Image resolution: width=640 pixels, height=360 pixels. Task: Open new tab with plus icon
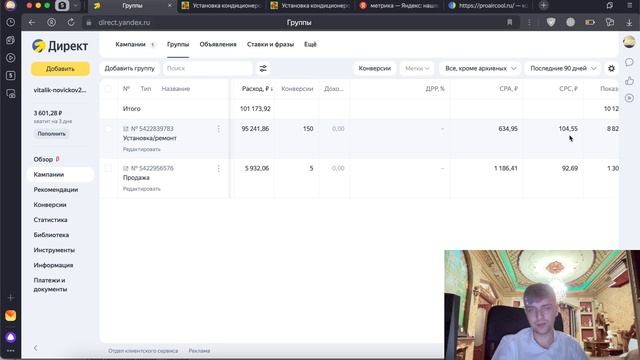[x=543, y=5]
